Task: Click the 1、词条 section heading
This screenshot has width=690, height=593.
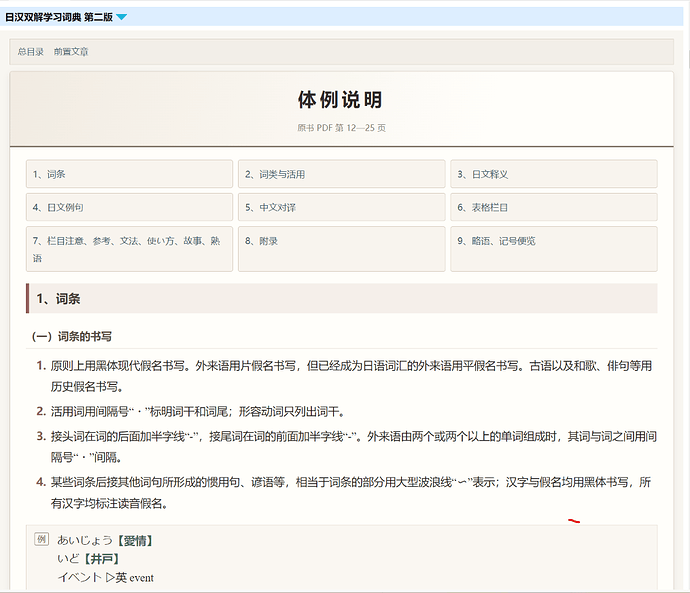Action: pos(341,299)
